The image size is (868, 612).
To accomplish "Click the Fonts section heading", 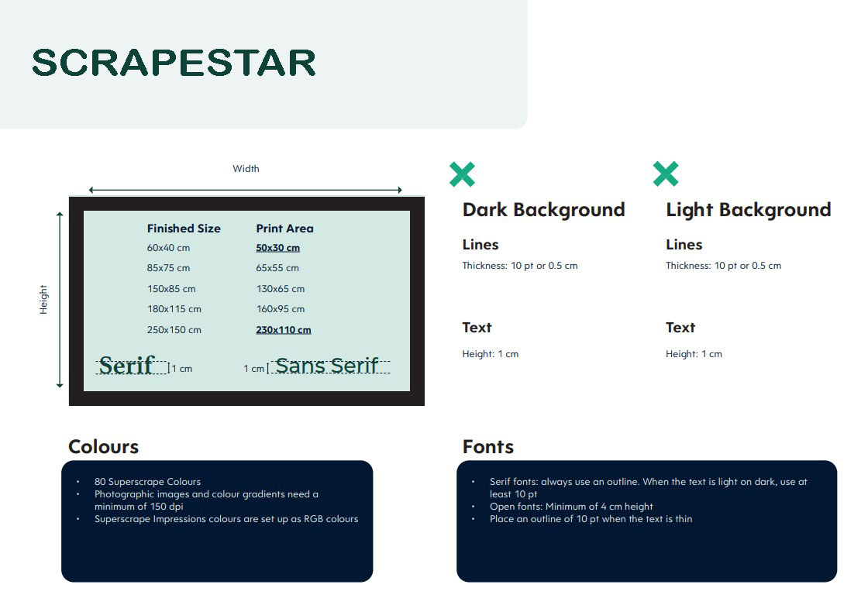I will coord(487,447).
